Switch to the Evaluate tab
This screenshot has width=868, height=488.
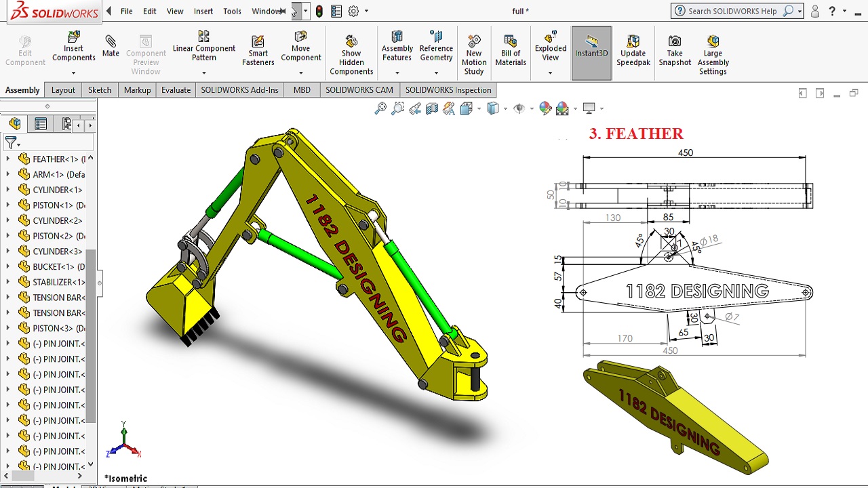click(176, 90)
